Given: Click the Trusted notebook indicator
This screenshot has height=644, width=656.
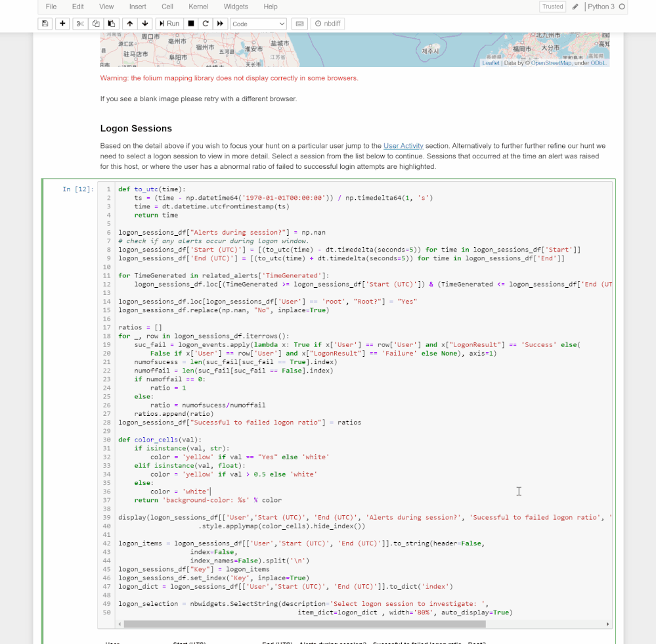Looking at the screenshot, I should click(553, 7).
